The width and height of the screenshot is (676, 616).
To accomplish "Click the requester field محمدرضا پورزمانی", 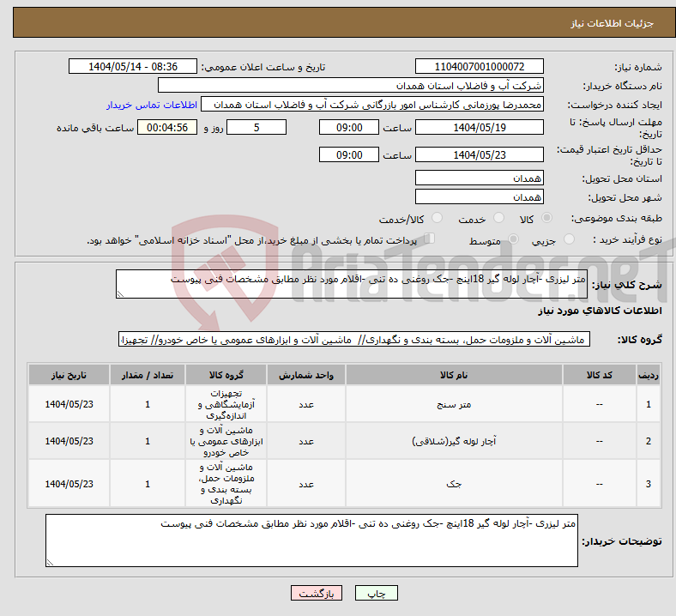I will (x=372, y=105).
